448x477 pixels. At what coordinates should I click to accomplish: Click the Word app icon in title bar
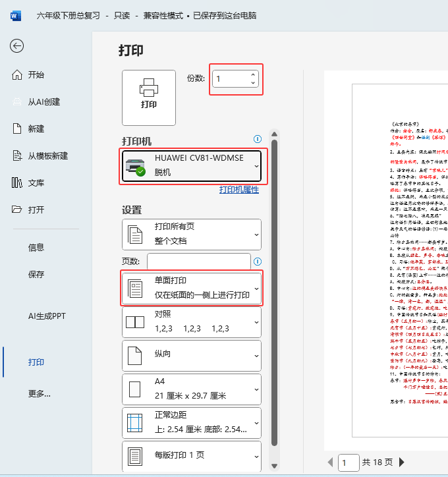click(16, 16)
